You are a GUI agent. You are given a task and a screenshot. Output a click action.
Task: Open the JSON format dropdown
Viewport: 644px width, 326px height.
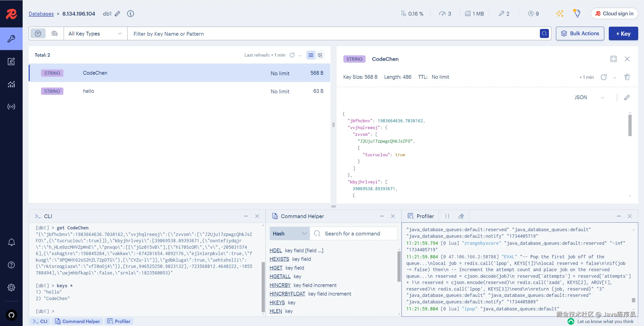coord(589,97)
